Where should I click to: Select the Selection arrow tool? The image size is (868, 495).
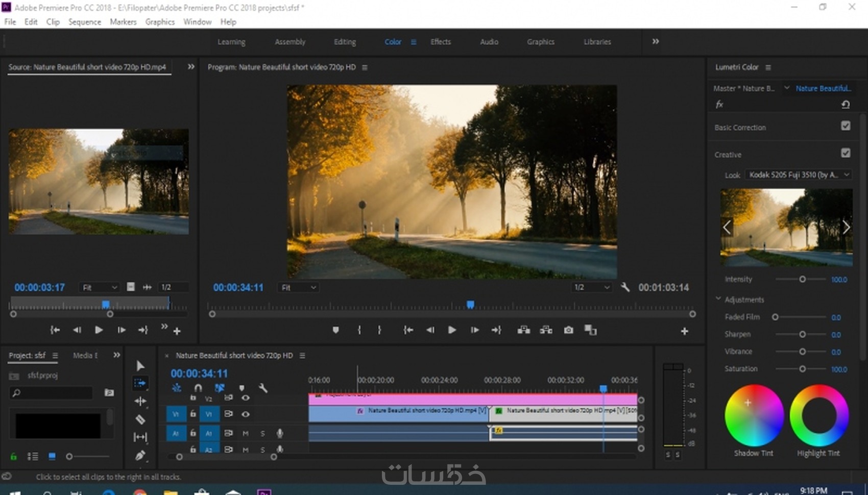(x=140, y=365)
